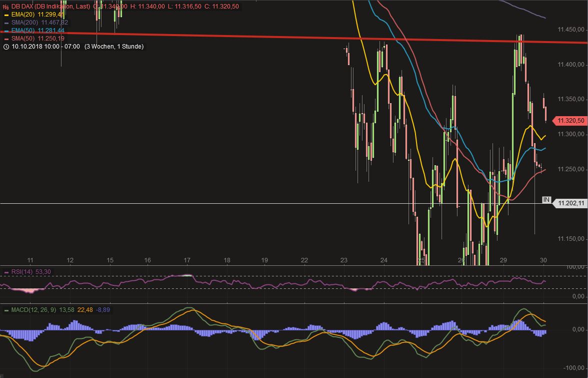The image size is (588, 378).
Task: Click the clock icon before the date range
Action: coord(6,47)
